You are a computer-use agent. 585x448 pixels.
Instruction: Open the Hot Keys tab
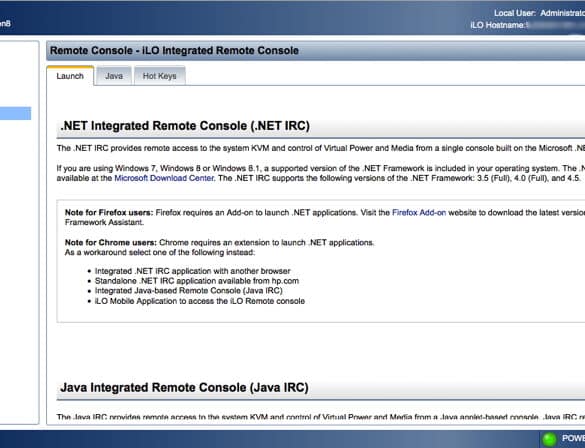159,76
